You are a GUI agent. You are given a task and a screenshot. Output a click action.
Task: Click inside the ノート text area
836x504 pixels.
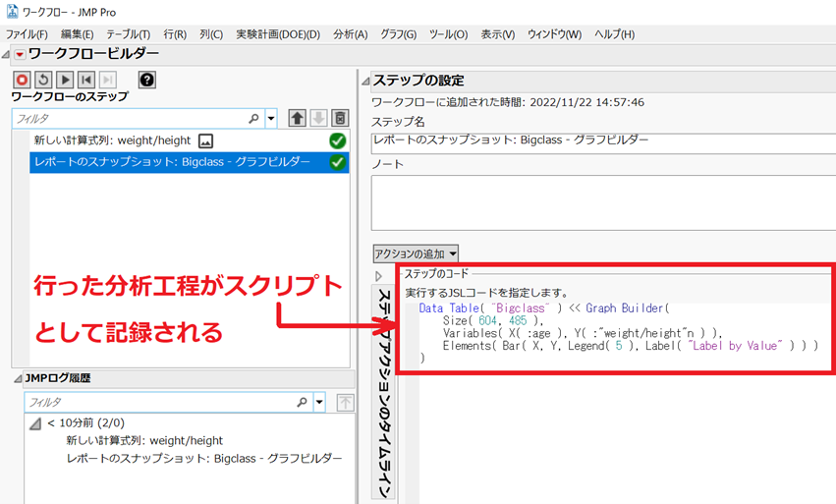(x=603, y=202)
